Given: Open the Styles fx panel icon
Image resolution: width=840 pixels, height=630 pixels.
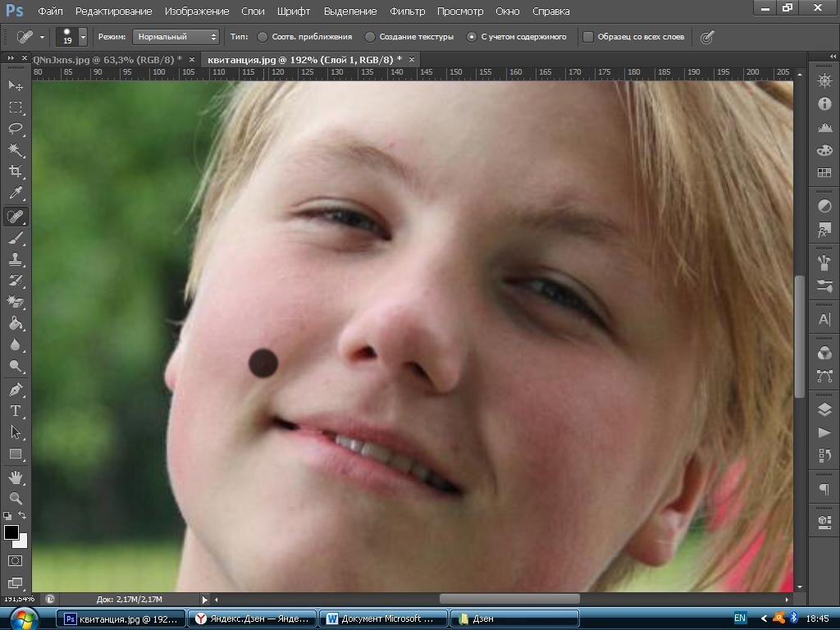Looking at the screenshot, I should click(824, 231).
